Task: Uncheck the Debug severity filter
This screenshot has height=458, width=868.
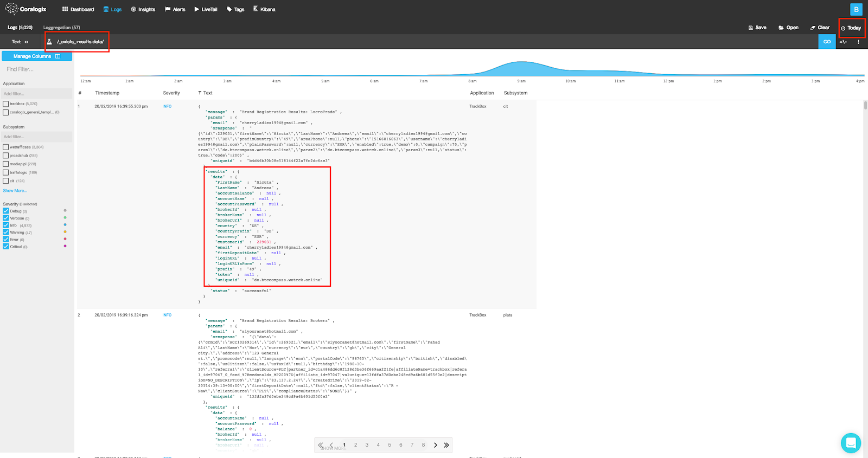Action: point(6,211)
